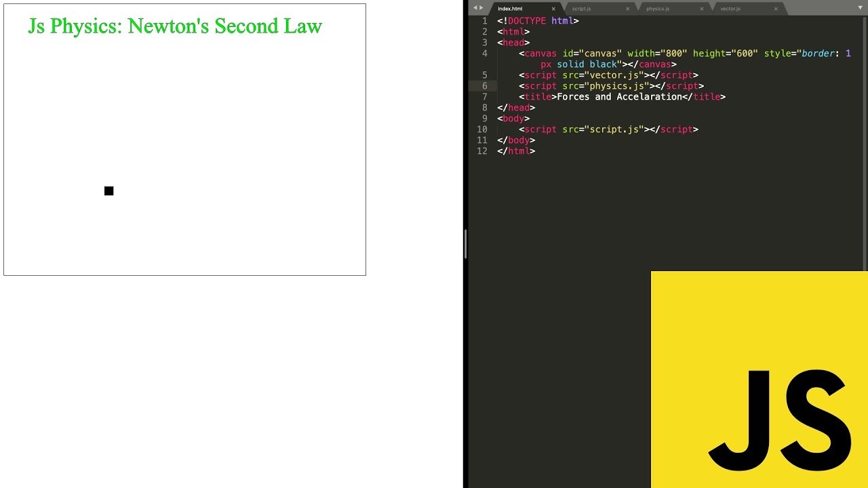
Task: Click the opening body tag on line 9
Action: (513, 119)
